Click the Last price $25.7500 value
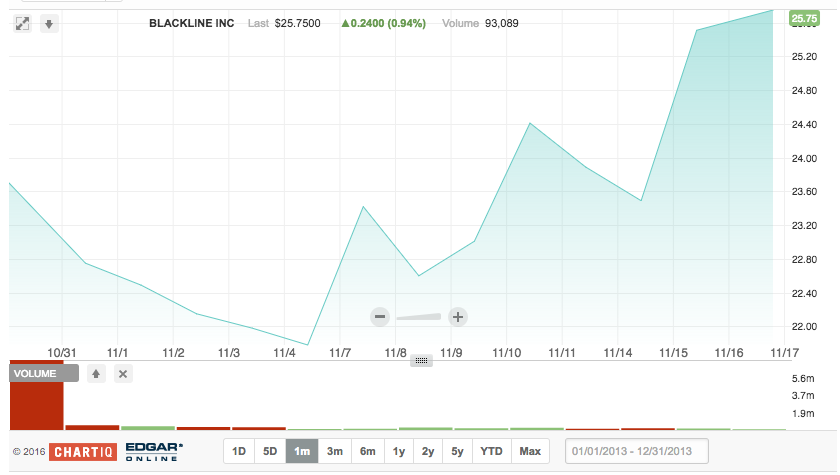Screen dimensions: 840x475 [x=297, y=23]
